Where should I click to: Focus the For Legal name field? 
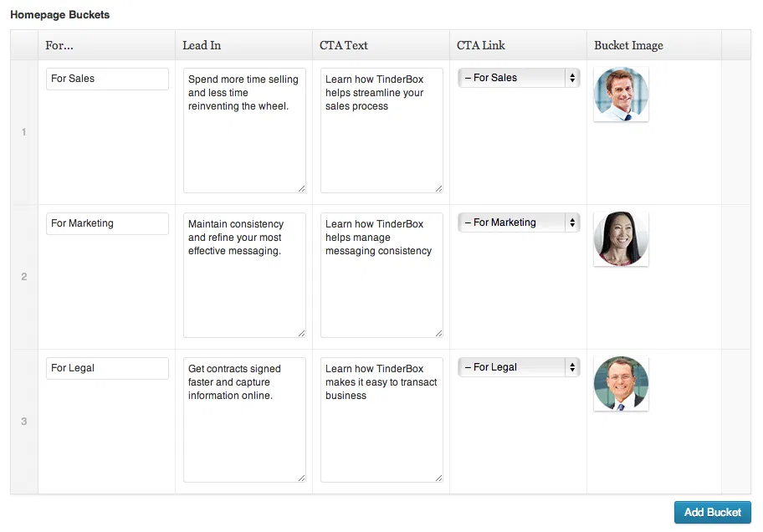(x=107, y=368)
